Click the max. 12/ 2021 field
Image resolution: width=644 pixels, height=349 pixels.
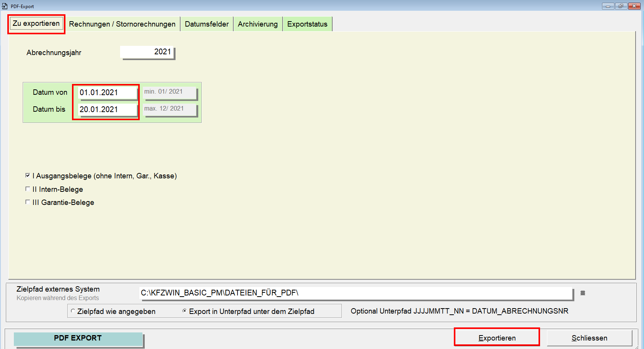[x=170, y=109]
